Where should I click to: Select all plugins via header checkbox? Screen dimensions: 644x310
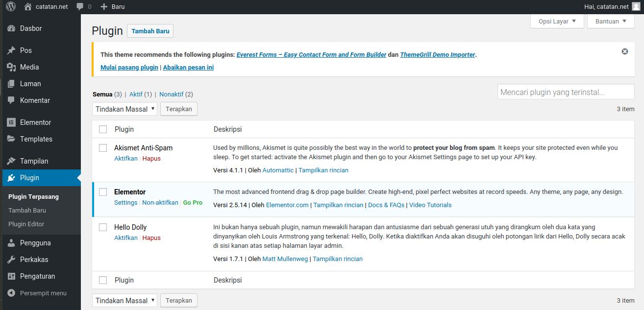pyautogui.click(x=103, y=129)
